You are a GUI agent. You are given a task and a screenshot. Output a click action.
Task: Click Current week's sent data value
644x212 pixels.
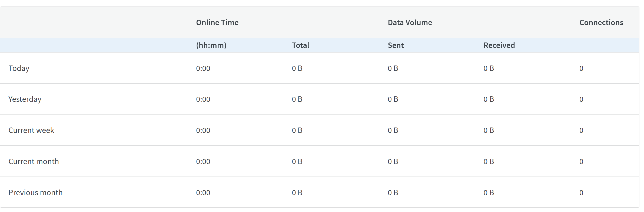click(393, 130)
